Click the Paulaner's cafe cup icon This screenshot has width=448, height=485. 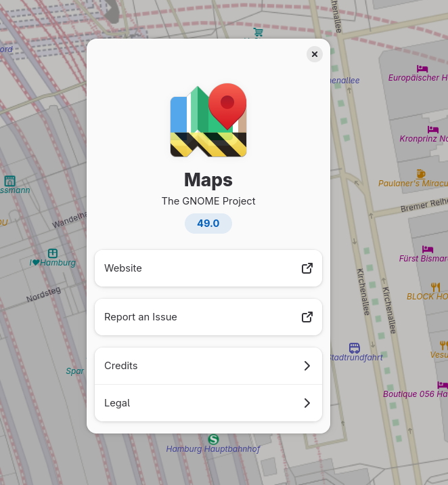(x=421, y=174)
